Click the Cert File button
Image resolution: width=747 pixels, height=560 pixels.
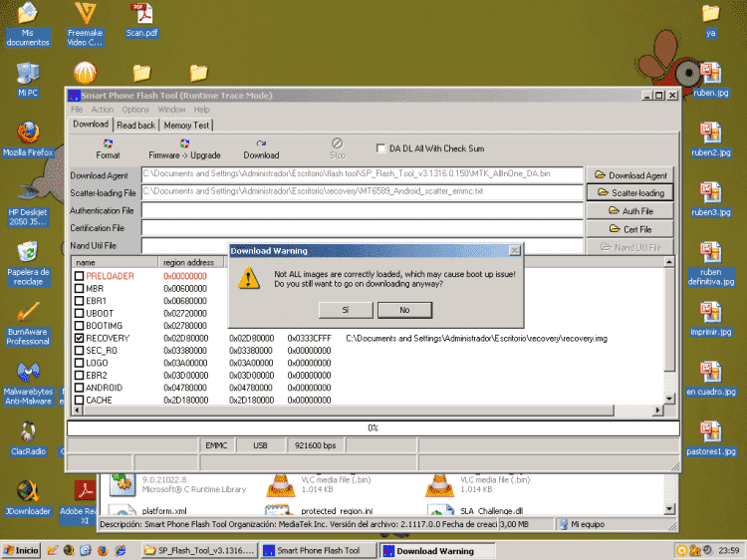click(x=630, y=229)
